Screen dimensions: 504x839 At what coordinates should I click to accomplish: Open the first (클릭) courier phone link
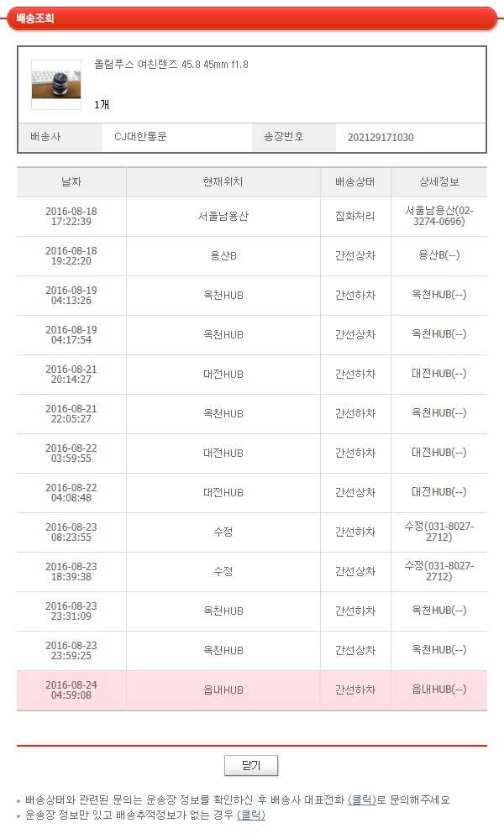tap(362, 800)
